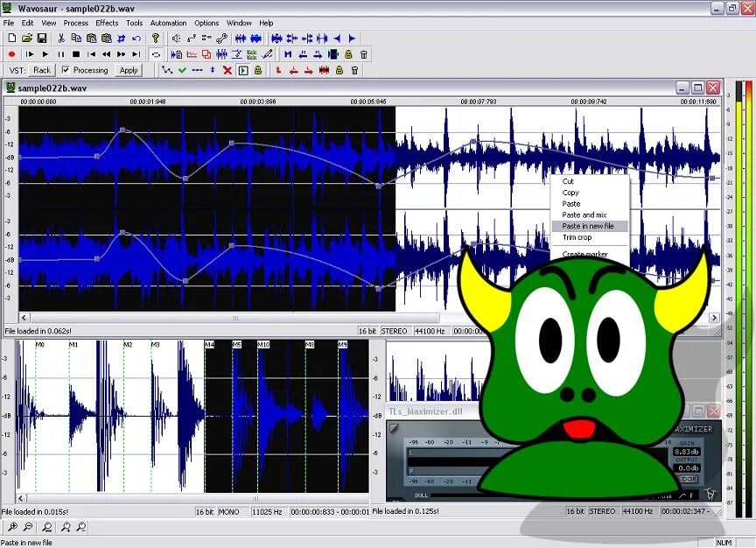Save the file with floppy disk icon
Viewport: 756px width, 548px height.
click(x=42, y=39)
